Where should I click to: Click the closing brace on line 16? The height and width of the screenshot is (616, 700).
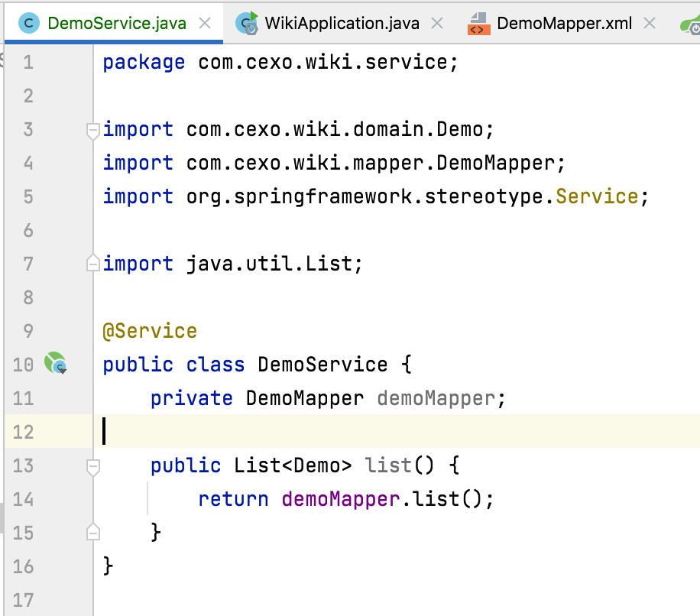[108, 566]
